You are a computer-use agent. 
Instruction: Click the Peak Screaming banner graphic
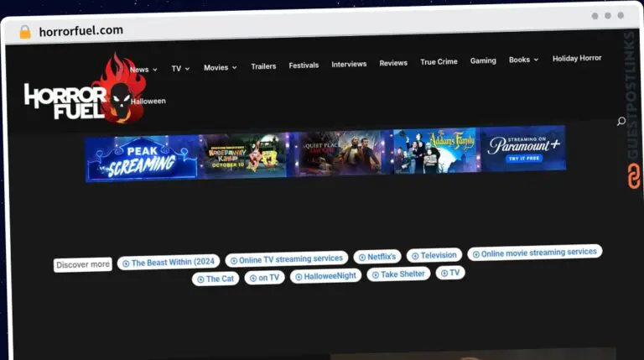[x=141, y=157]
